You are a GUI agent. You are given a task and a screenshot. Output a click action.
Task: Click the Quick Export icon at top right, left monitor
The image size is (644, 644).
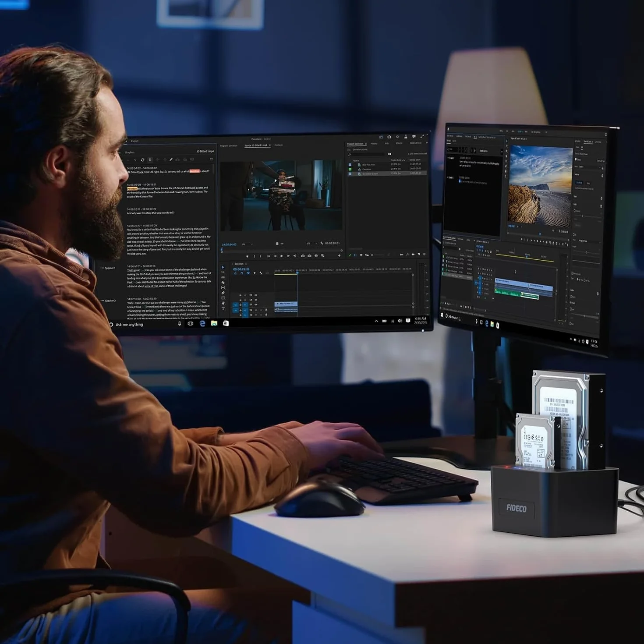[389, 137]
